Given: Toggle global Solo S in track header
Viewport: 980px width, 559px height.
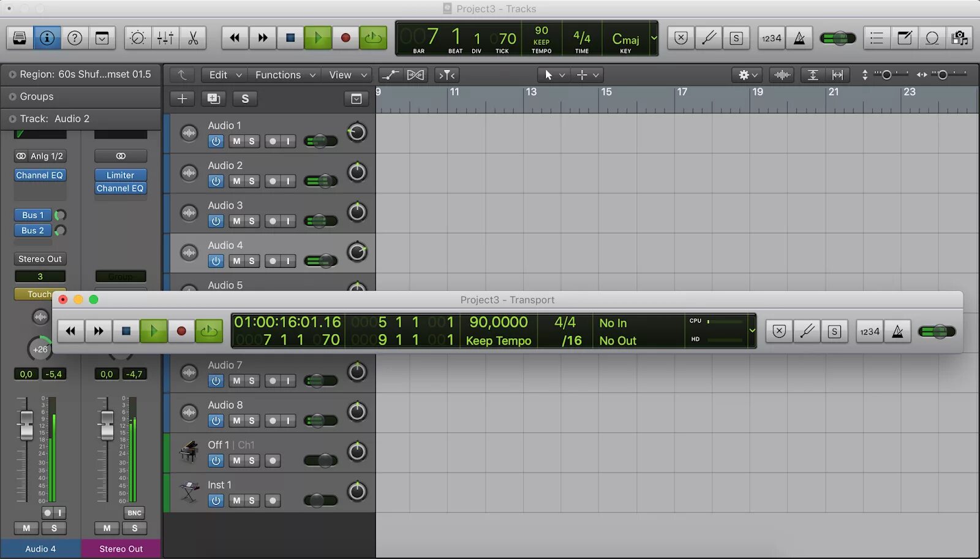Looking at the screenshot, I should pyautogui.click(x=245, y=99).
